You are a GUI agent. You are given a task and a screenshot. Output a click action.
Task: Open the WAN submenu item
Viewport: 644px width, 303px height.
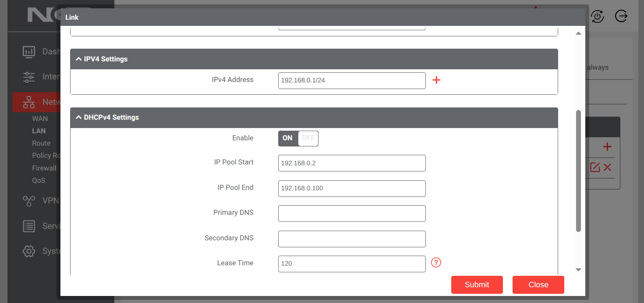[40, 119]
